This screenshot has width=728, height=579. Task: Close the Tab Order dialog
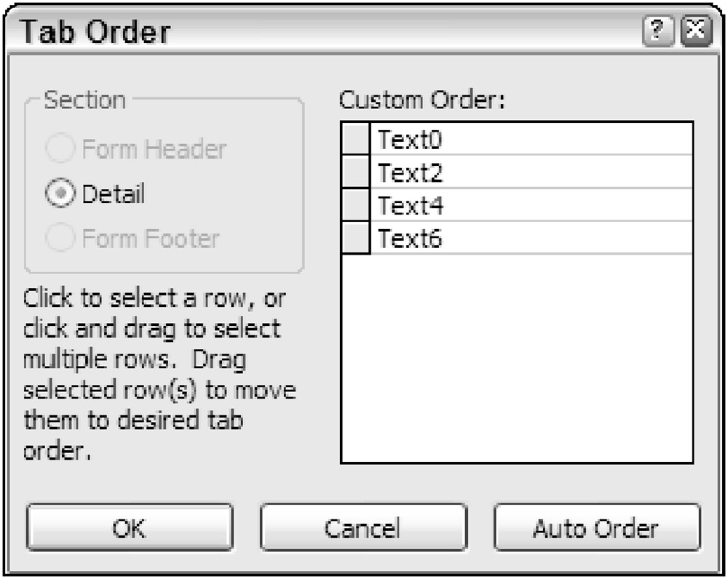[695, 33]
